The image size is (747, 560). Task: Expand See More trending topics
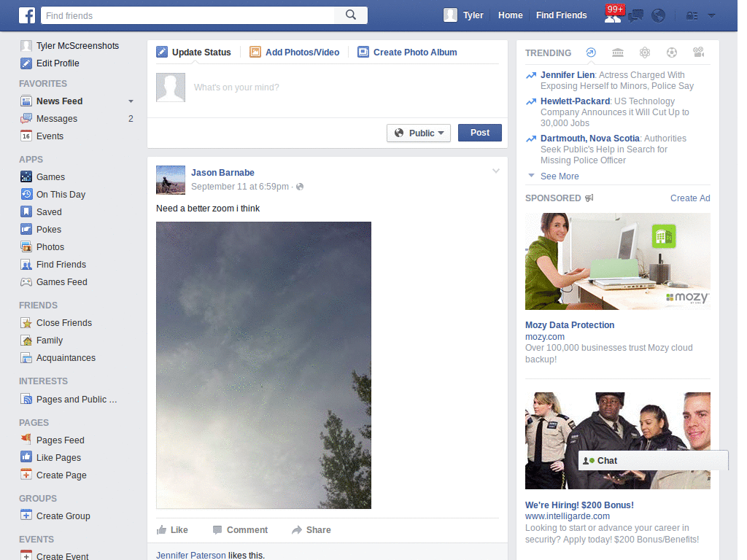tap(560, 176)
